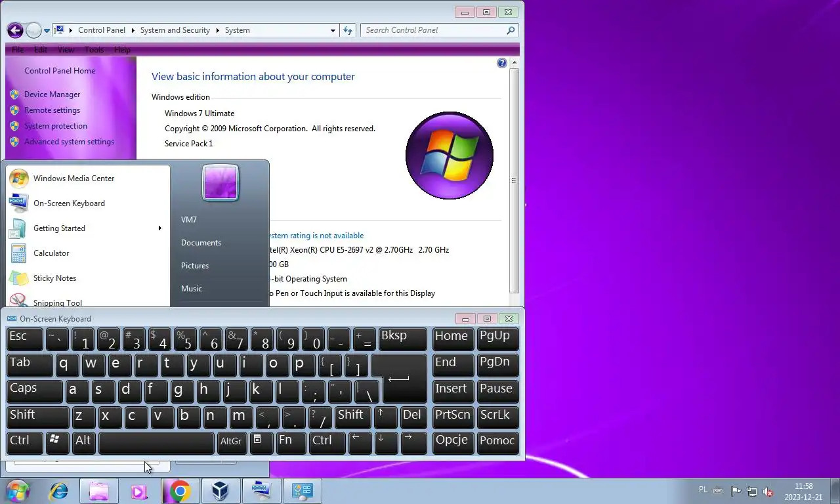
Task: Open Windows Media Center from Start menu
Action: click(x=87, y=178)
